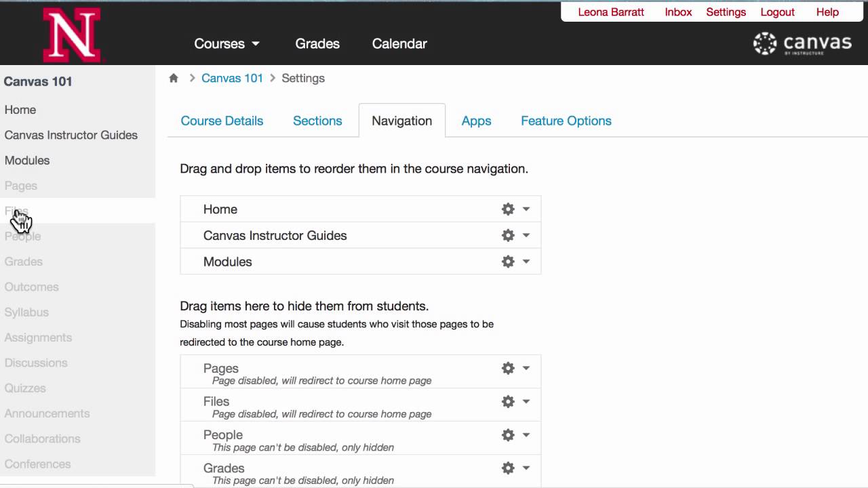Click the Nebraska N logo
The width and height of the screenshot is (868, 488).
click(x=71, y=35)
